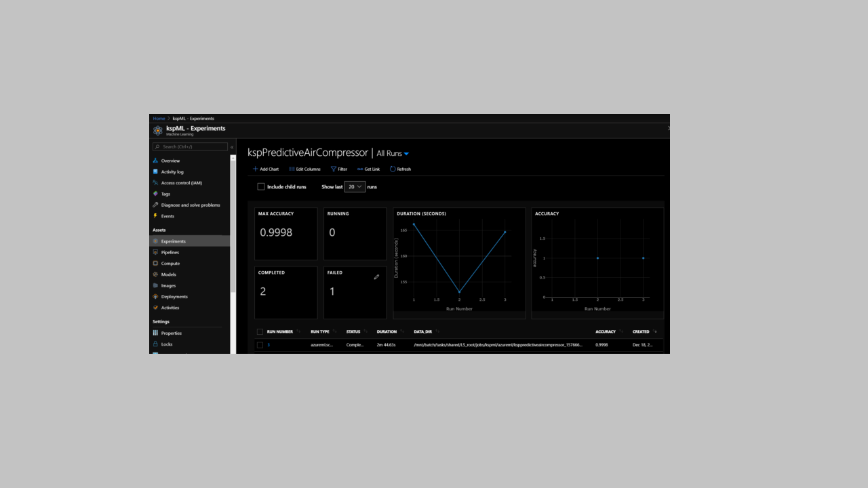Click the Edit Columns grid icon
The image size is (868, 488).
(x=292, y=169)
